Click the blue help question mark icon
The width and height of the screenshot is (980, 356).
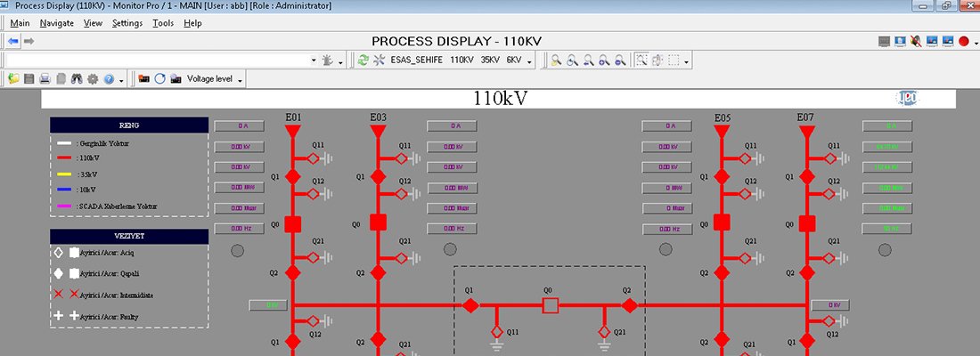tap(109, 79)
